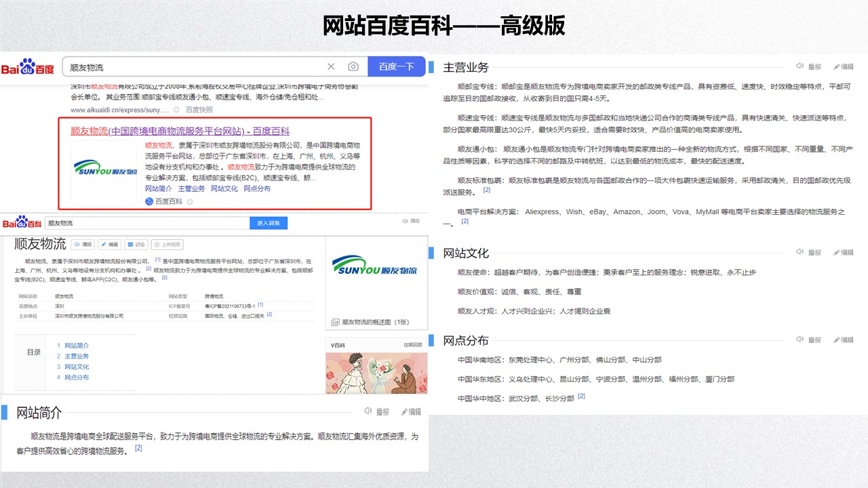Select the 顺友人才观 line text

point(534,311)
